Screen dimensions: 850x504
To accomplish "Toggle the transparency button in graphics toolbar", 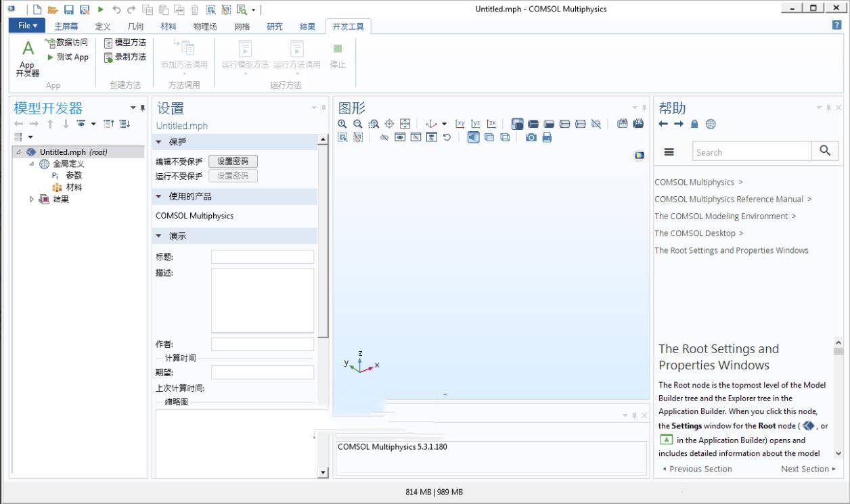I will click(489, 137).
